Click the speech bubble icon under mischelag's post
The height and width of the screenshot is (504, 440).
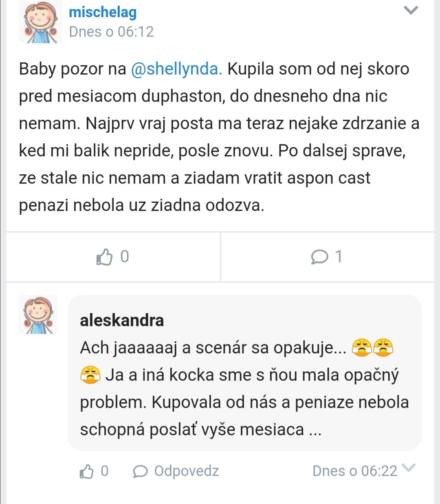[319, 257]
